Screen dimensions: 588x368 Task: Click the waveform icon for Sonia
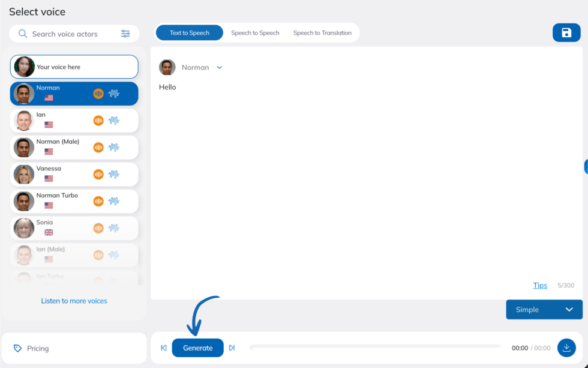(113, 228)
